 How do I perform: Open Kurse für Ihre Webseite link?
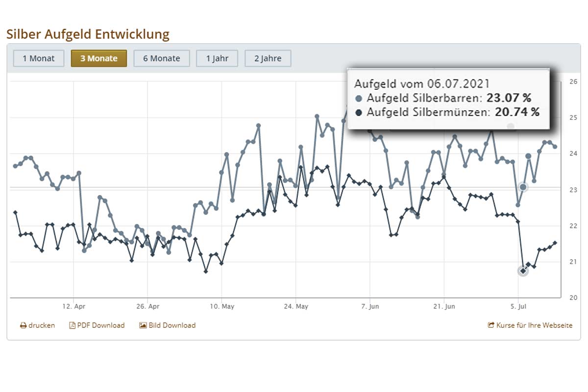pos(534,325)
